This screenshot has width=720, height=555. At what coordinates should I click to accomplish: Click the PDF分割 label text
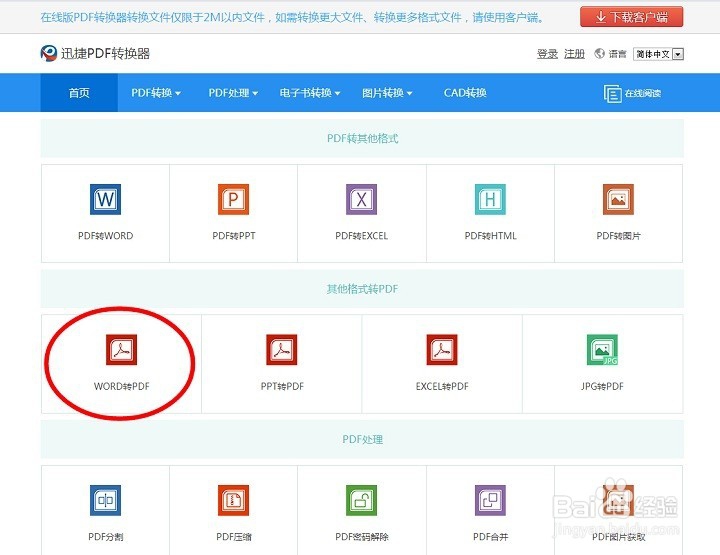click(x=105, y=537)
